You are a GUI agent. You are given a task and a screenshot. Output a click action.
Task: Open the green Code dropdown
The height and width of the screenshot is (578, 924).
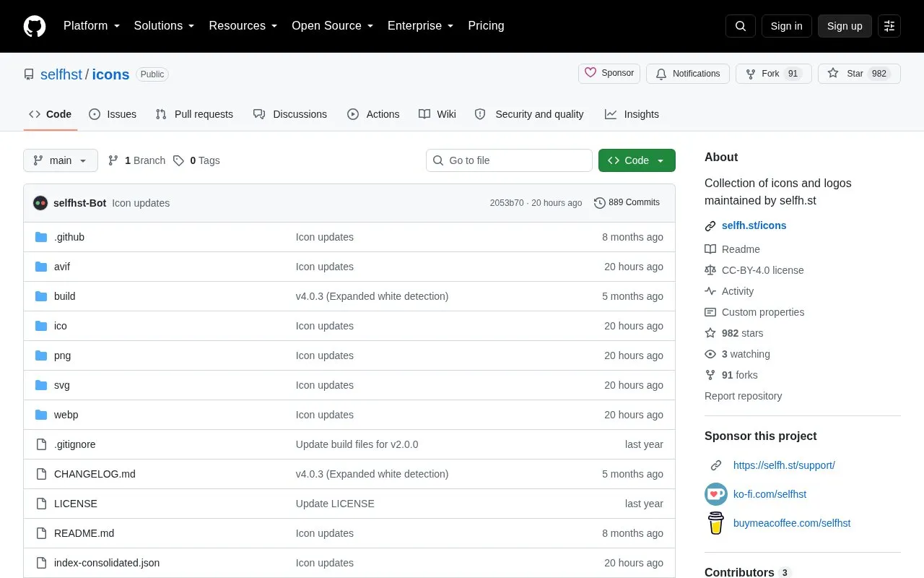[637, 160]
